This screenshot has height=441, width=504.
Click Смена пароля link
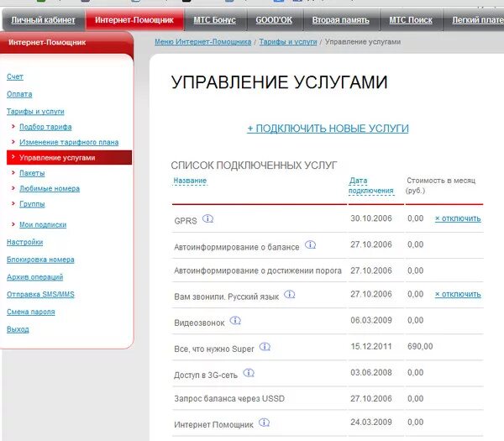[x=31, y=312]
